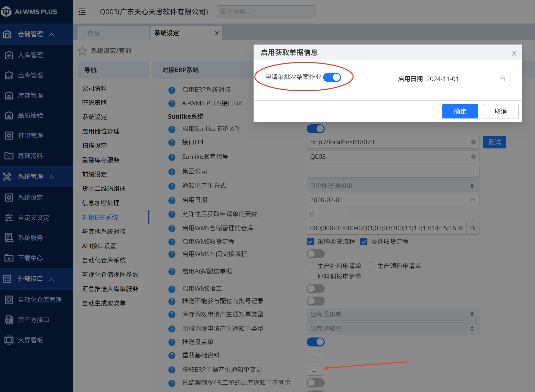Clear the 接口Url field with its clear icon
Image resolution: width=535 pixels, height=392 pixels.
pyautogui.click(x=473, y=142)
